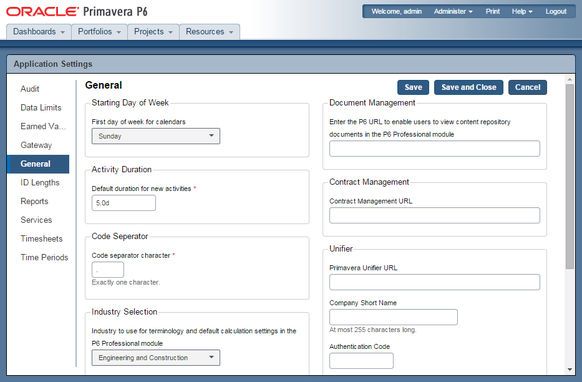Image resolution: width=582 pixels, height=382 pixels.
Task: Click Contract Management URL field
Action: pyautogui.click(x=434, y=215)
